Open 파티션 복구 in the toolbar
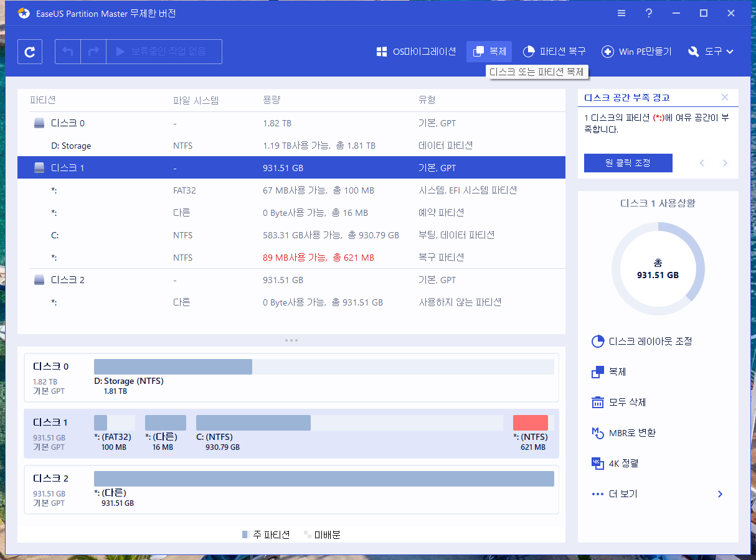This screenshot has height=560, width=756. (554, 52)
